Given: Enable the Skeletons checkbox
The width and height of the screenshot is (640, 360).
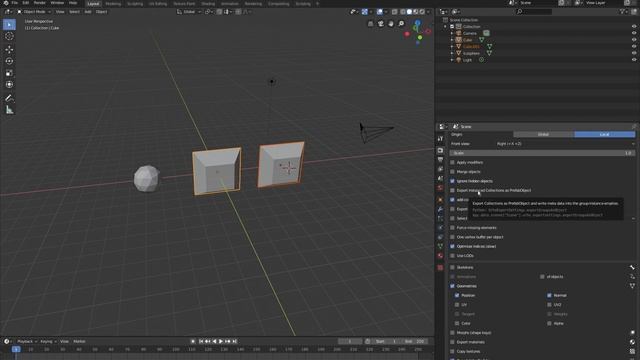Looking at the screenshot, I should [452, 267].
